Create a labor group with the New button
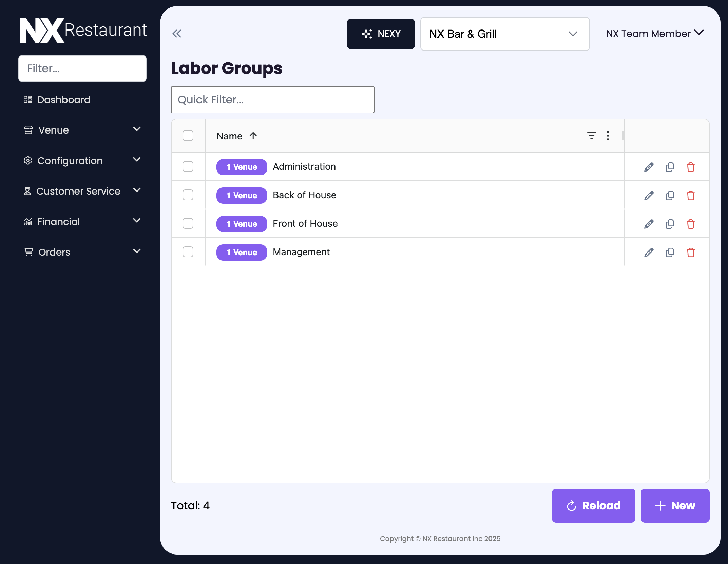This screenshot has height=564, width=728. tap(675, 505)
